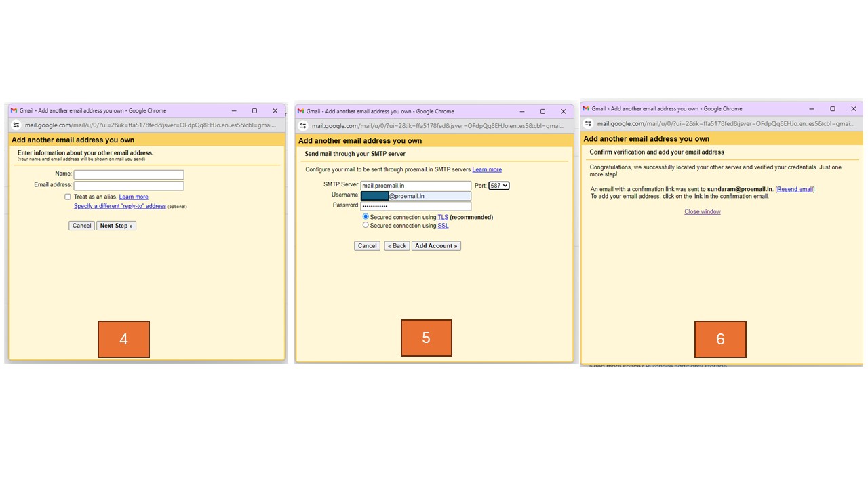
Task: Maximize the SMTP server window
Action: tap(542, 111)
